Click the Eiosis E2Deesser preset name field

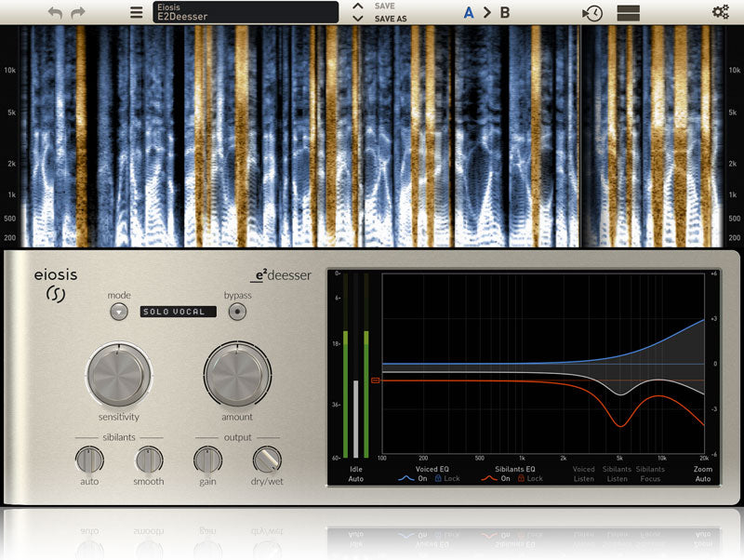pyautogui.click(x=246, y=12)
